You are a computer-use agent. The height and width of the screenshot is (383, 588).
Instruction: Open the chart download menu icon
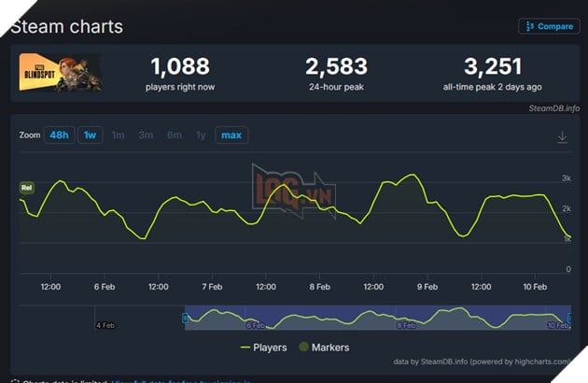(562, 136)
